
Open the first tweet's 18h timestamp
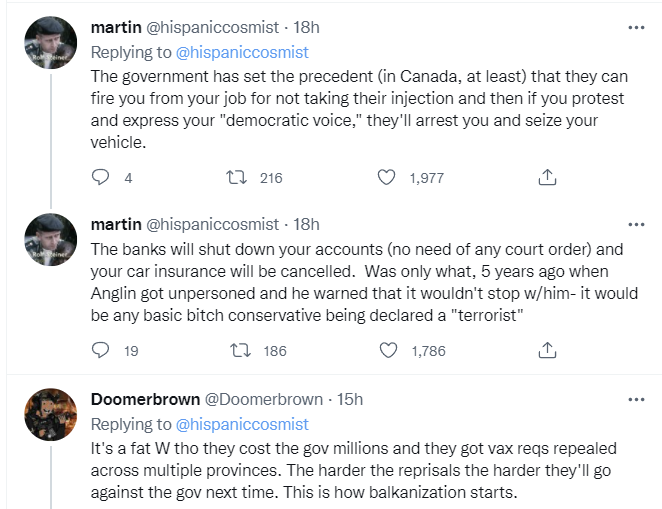pos(304,28)
